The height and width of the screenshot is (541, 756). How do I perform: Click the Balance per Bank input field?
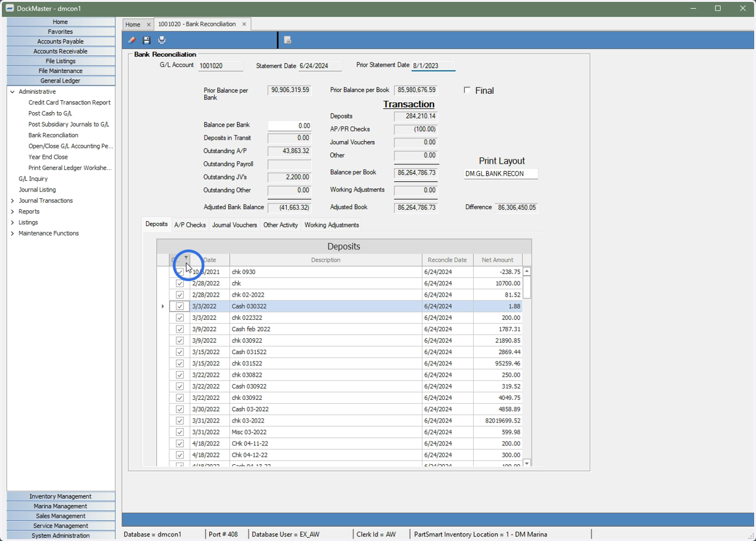coord(289,126)
